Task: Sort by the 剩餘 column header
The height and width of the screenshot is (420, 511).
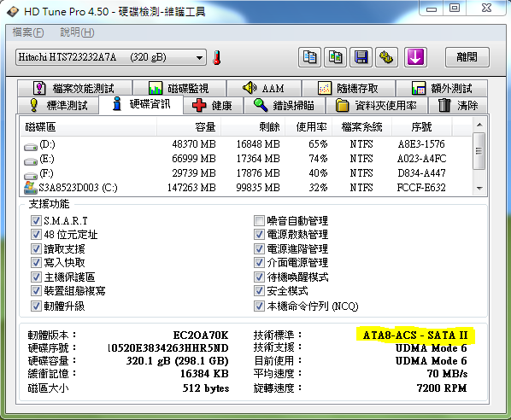Action: (x=253, y=126)
